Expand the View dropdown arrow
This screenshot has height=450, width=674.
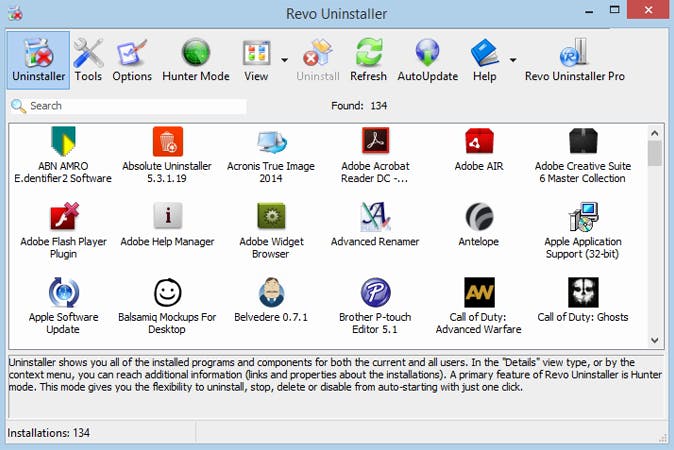tap(285, 60)
